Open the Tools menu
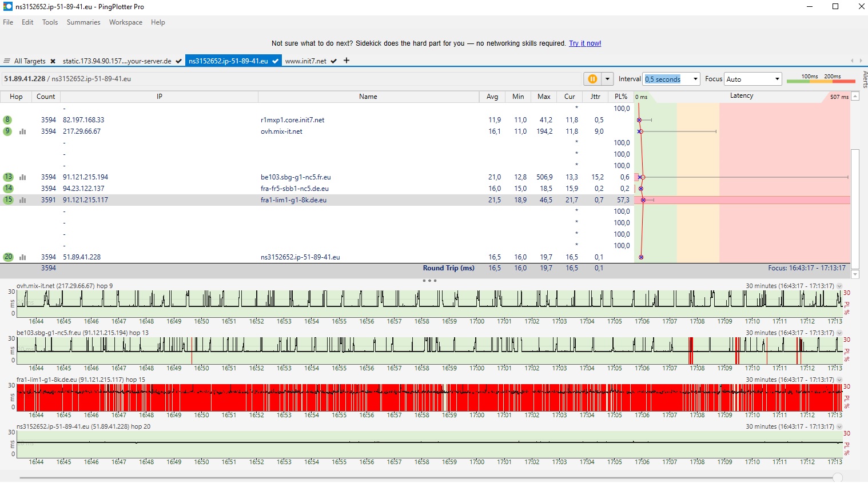 (x=50, y=22)
